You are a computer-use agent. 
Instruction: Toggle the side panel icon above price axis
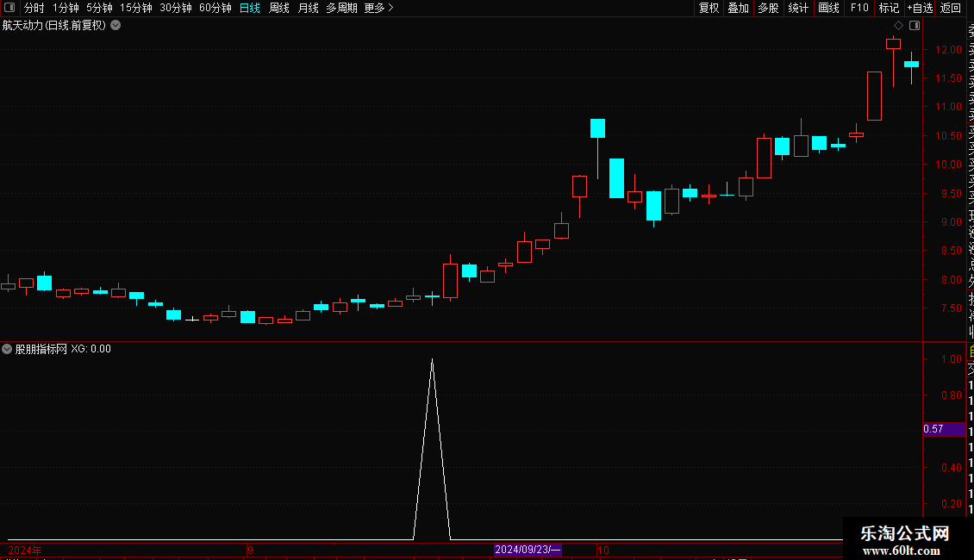pyautogui.click(x=915, y=26)
